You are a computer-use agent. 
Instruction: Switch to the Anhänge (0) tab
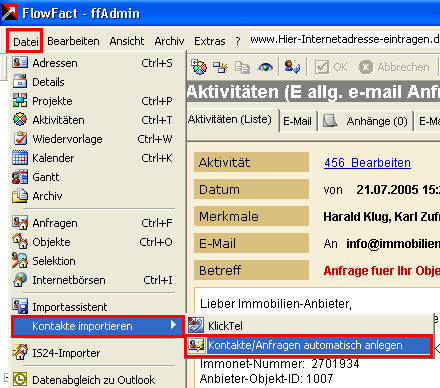pos(366,121)
